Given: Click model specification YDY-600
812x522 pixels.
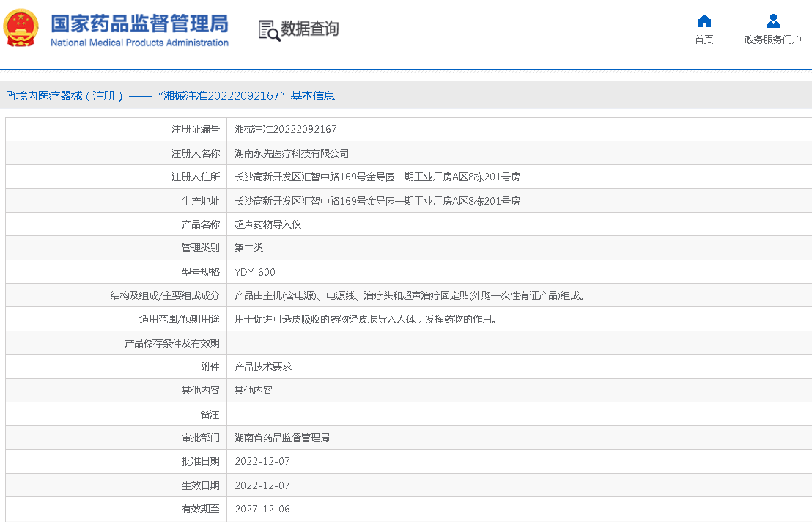Looking at the screenshot, I should pos(255,273).
